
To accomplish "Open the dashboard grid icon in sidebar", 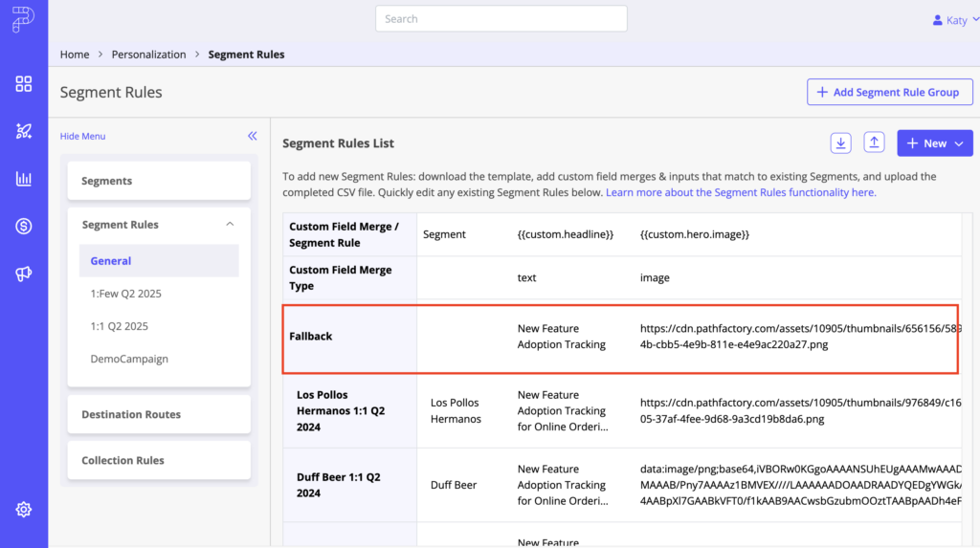I will click(x=24, y=84).
